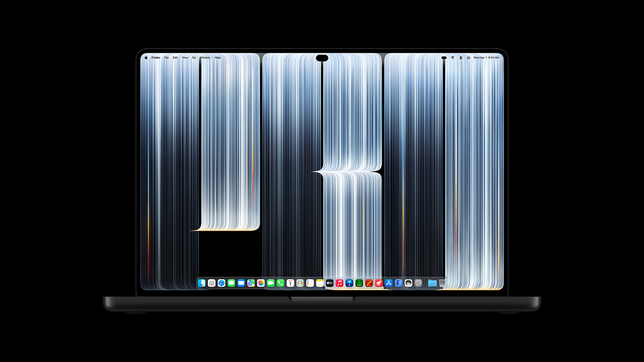Open the Notes app
644x362 pixels.
tap(320, 283)
